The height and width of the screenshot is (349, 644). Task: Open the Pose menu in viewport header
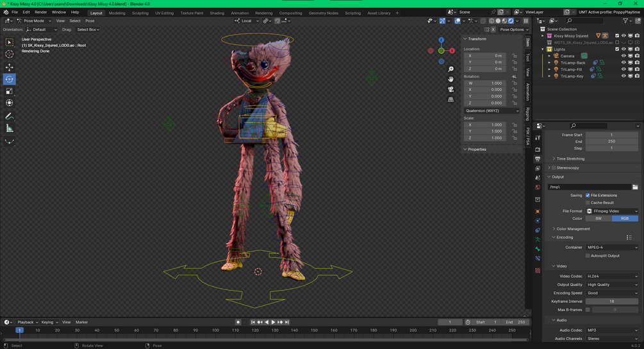tap(90, 21)
